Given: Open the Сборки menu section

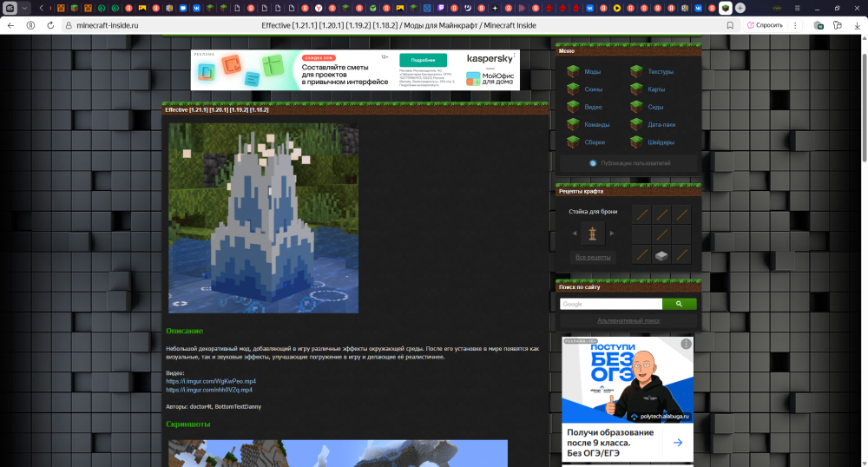Looking at the screenshot, I should [595, 142].
